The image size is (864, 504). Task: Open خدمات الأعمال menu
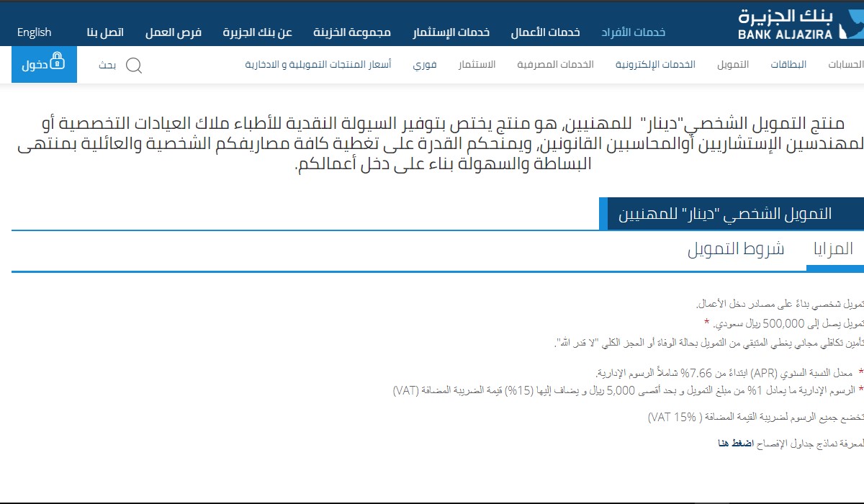click(546, 32)
